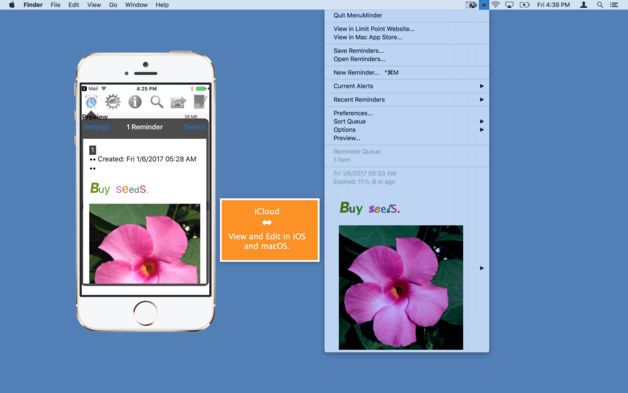The height and width of the screenshot is (393, 628).
Task: Tap the numbered '1' badge on iPhone reminder
Action: click(x=93, y=150)
